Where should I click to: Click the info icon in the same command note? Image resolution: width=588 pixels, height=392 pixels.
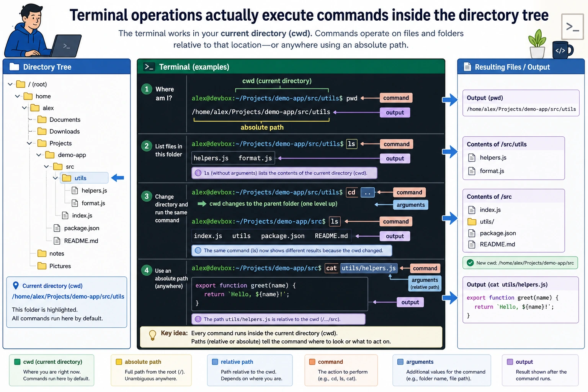coord(198,250)
